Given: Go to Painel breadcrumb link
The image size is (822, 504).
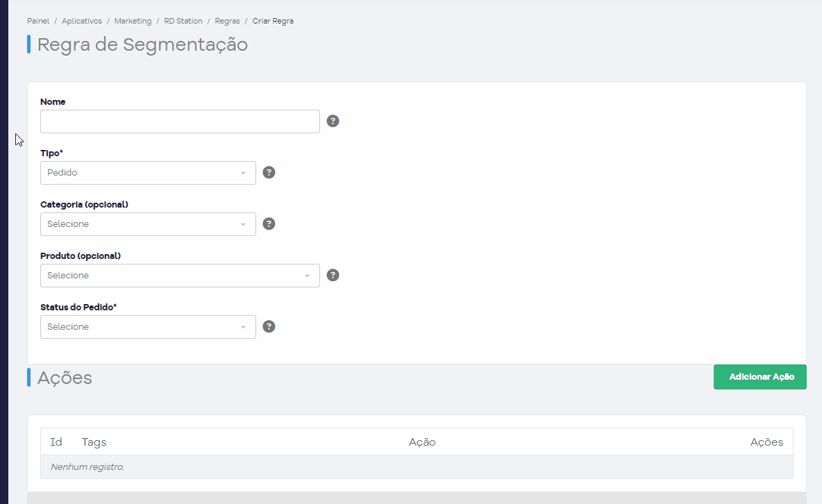Looking at the screenshot, I should click(x=38, y=21).
